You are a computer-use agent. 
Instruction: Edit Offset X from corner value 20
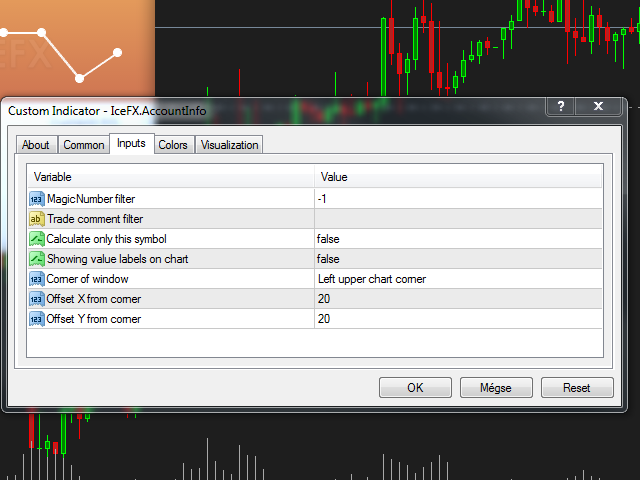pyautogui.click(x=458, y=299)
